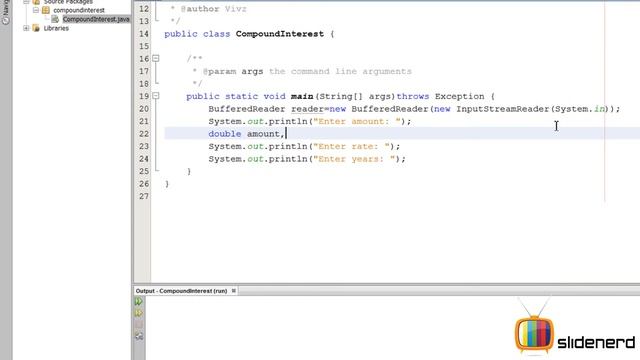The height and width of the screenshot is (360, 640).
Task: Click the "Enter amount: " string literal
Action: click(x=357, y=121)
